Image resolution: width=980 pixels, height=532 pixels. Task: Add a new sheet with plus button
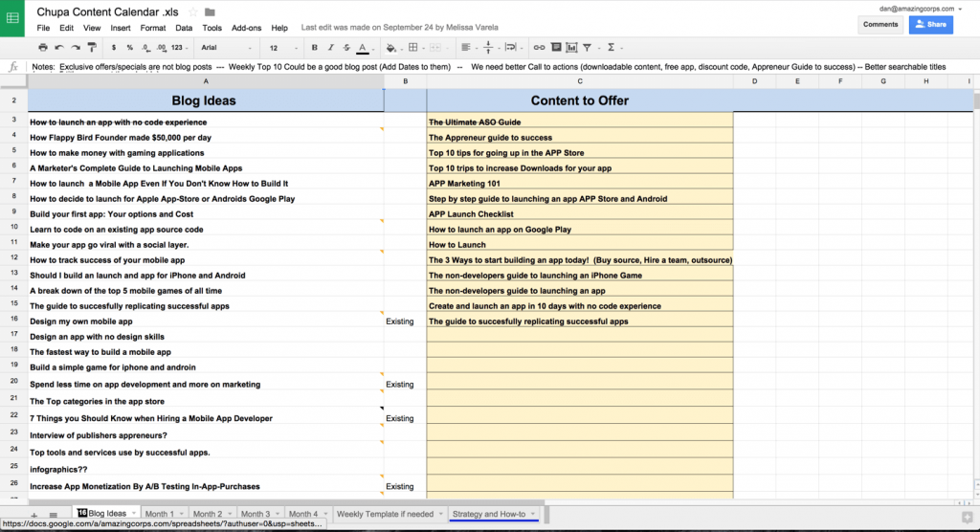34,515
